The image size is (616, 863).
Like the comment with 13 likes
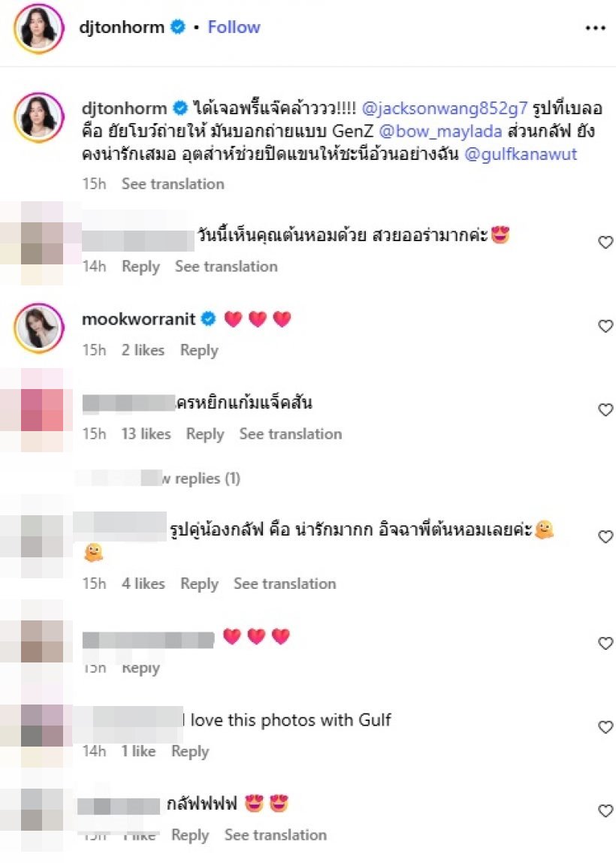pos(605,409)
